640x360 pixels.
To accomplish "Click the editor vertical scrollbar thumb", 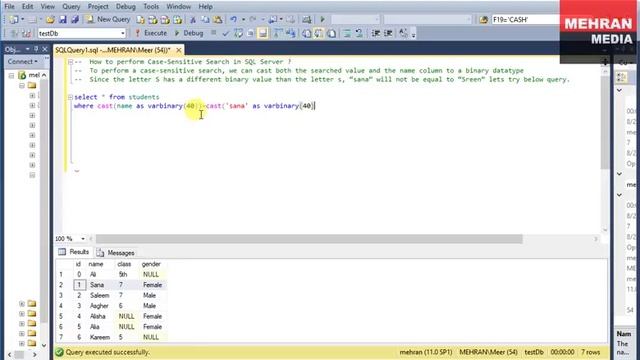I will point(604,122).
